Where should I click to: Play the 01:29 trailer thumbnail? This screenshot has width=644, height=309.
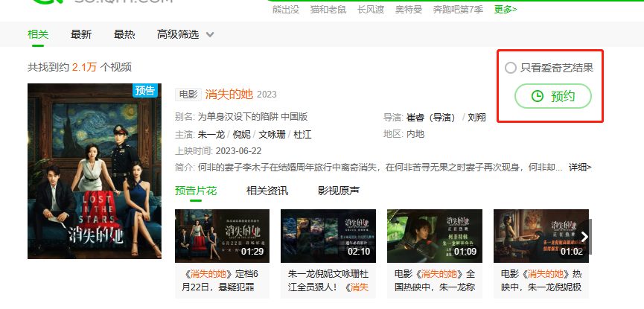[x=222, y=236]
